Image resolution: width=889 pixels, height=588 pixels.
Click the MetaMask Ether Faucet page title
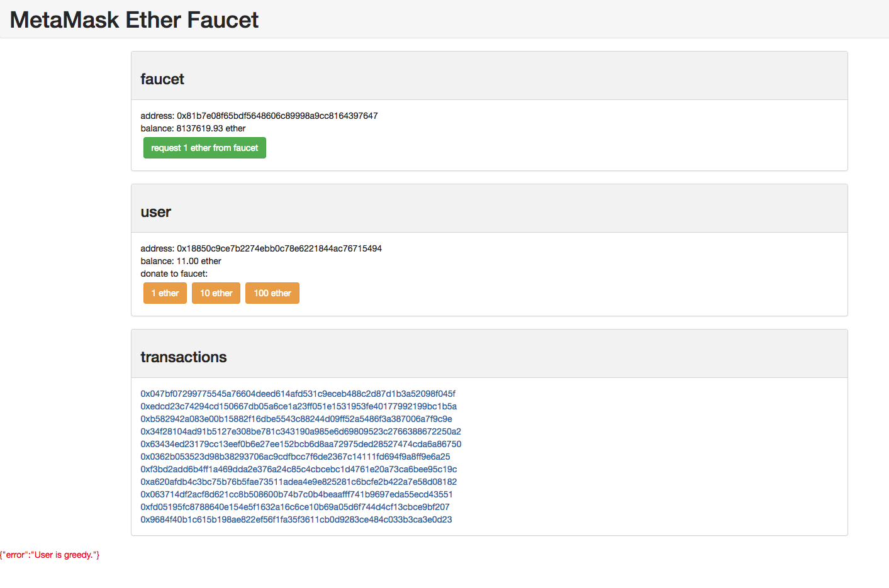tap(134, 19)
